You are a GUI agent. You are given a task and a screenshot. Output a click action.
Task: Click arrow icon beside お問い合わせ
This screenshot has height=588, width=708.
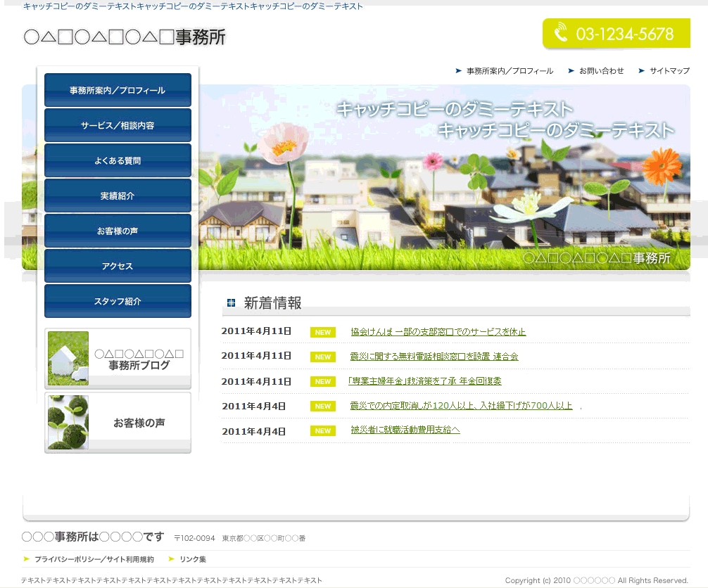[571, 71]
